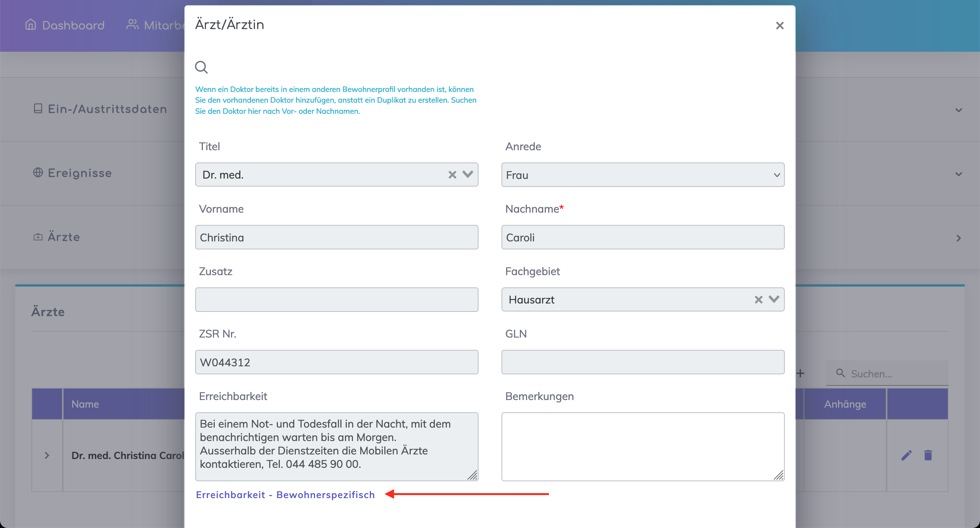The height and width of the screenshot is (528, 980).
Task: Close the Ärzt/Ärztin dialog
Action: pos(779,26)
